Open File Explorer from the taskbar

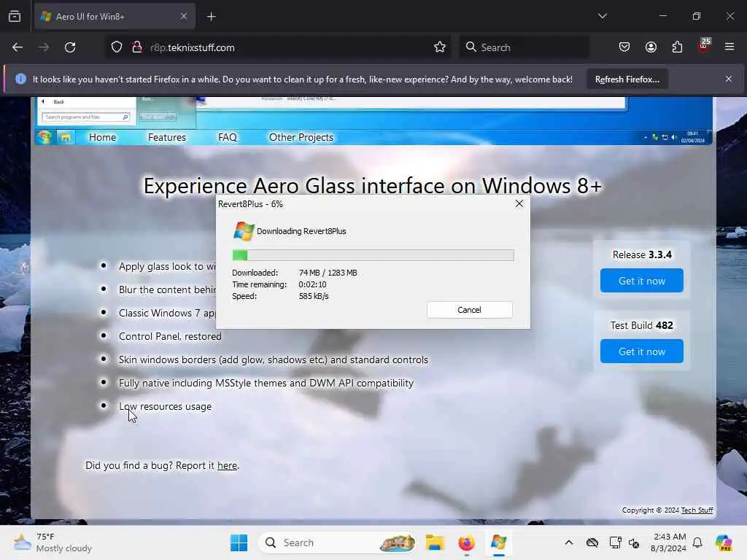click(x=435, y=542)
